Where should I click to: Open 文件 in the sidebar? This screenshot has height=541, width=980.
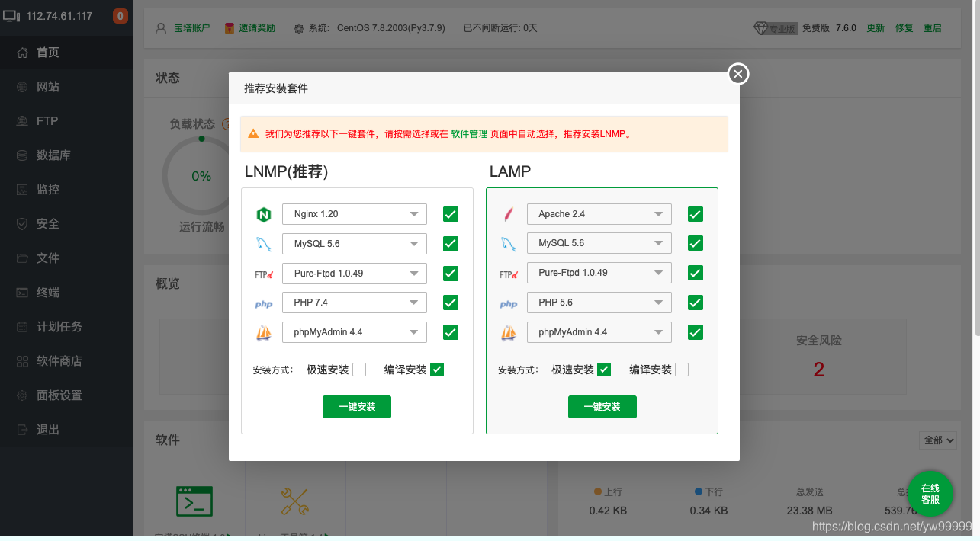click(66, 258)
